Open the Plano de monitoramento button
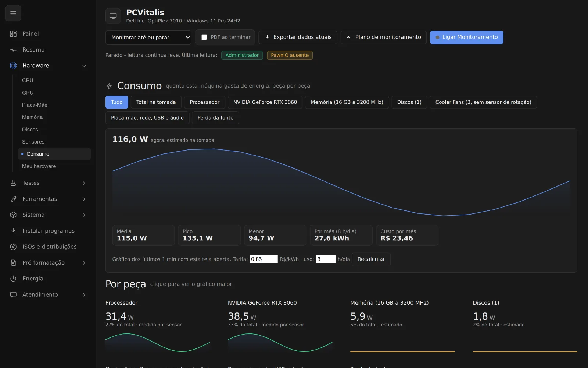Image resolution: width=588 pixels, height=368 pixels. coord(384,37)
